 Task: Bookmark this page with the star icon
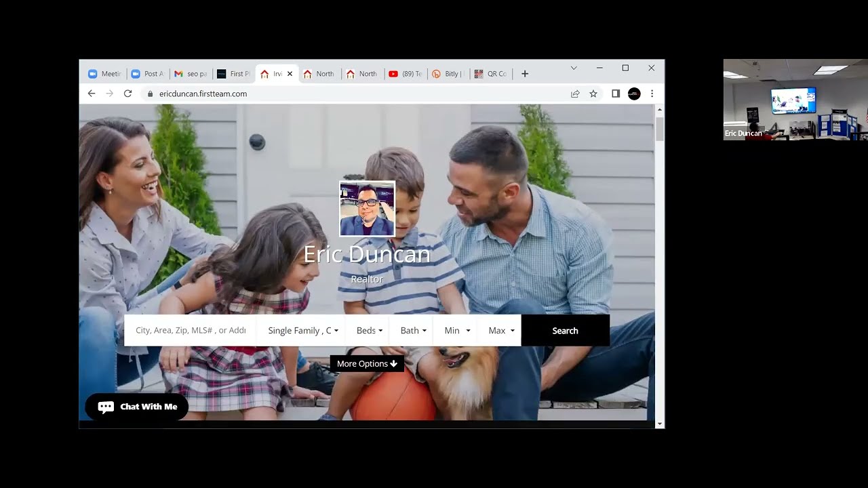(x=593, y=94)
